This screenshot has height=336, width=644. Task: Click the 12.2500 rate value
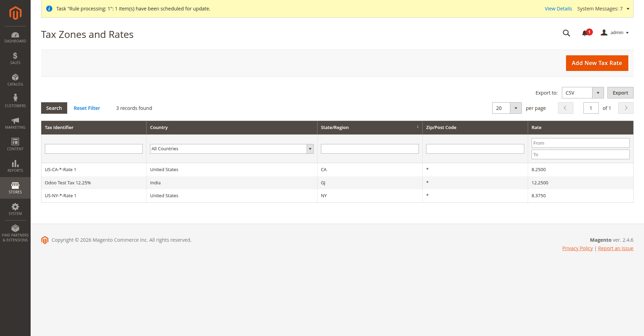coord(540,183)
